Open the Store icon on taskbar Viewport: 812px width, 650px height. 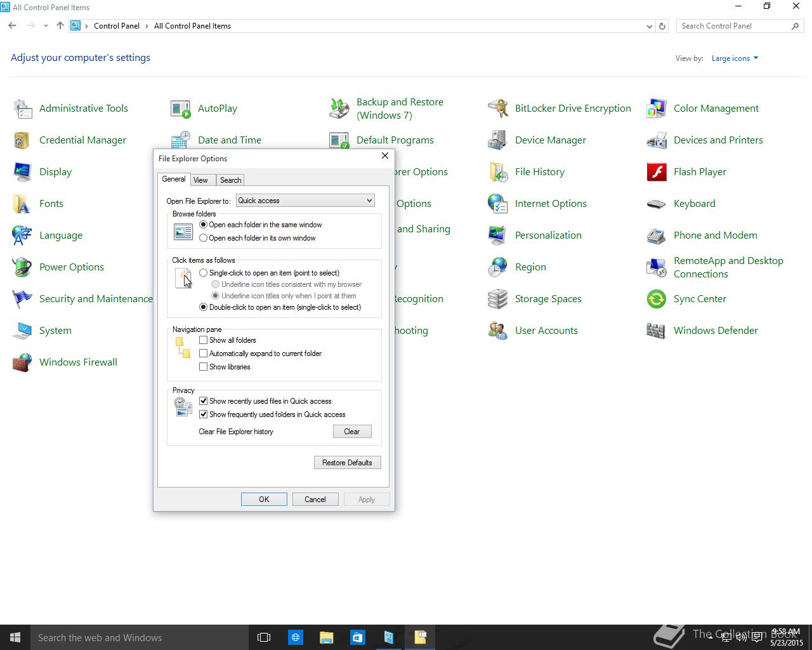click(357, 637)
